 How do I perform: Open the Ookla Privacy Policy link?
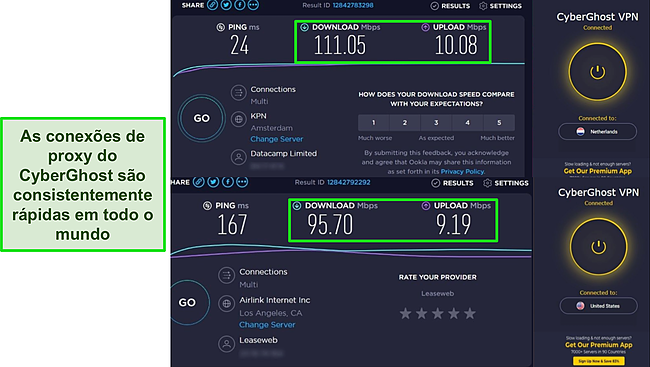[462, 171]
